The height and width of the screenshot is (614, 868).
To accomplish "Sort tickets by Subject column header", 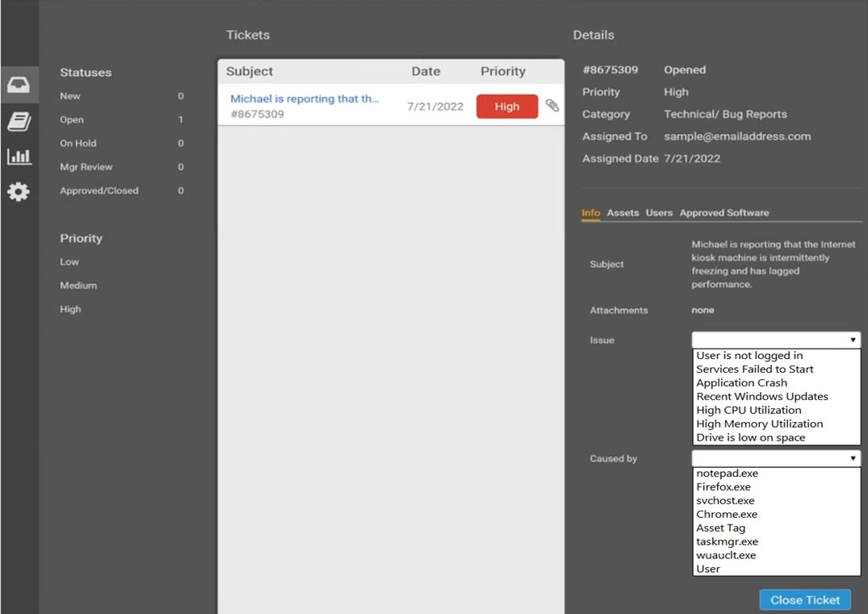I will point(249,71).
